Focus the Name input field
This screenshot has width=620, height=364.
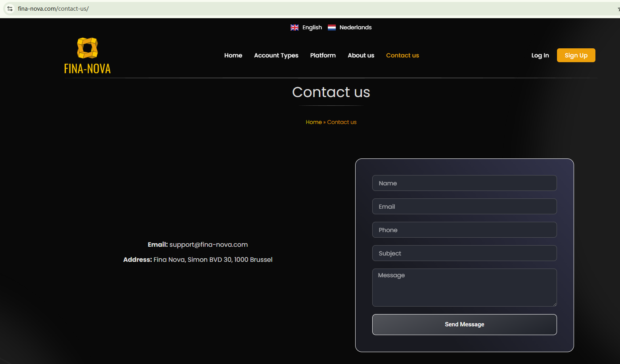pos(465,183)
